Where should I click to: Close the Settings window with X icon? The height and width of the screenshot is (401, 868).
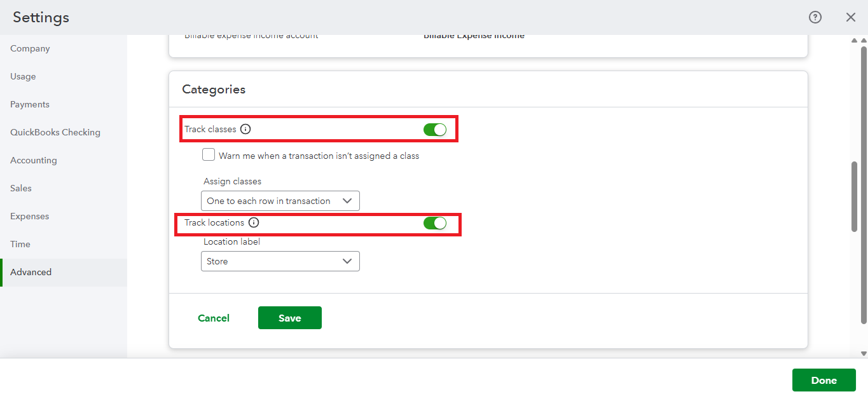(x=851, y=18)
